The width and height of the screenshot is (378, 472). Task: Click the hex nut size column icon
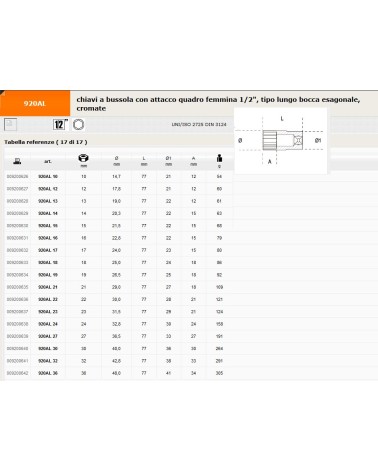tap(83, 158)
